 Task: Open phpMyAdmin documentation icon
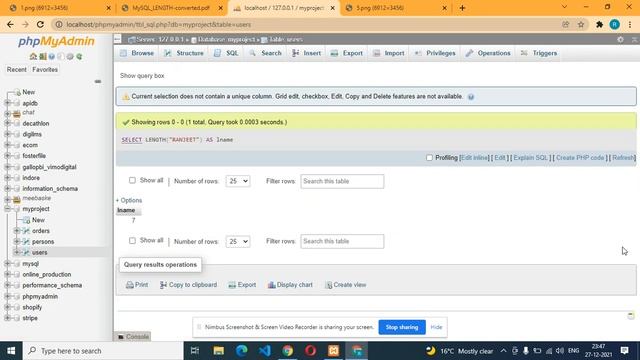click(52, 56)
